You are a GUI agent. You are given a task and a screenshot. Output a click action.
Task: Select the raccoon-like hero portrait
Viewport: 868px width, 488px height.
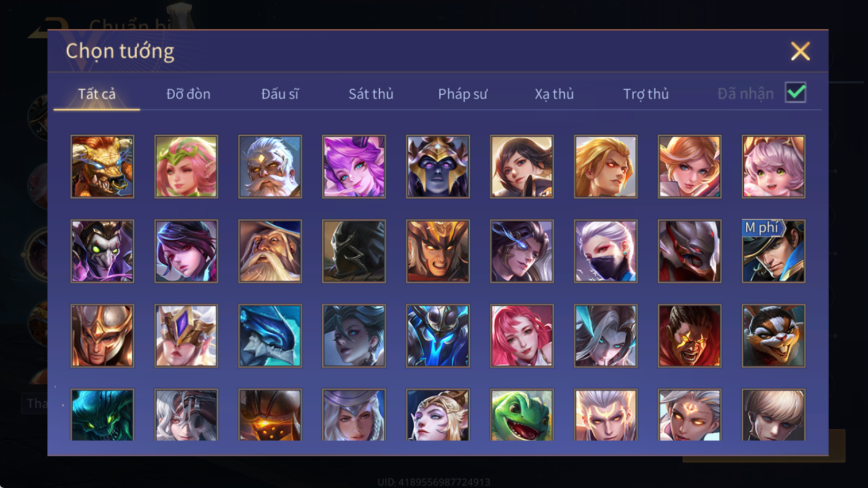(x=773, y=336)
